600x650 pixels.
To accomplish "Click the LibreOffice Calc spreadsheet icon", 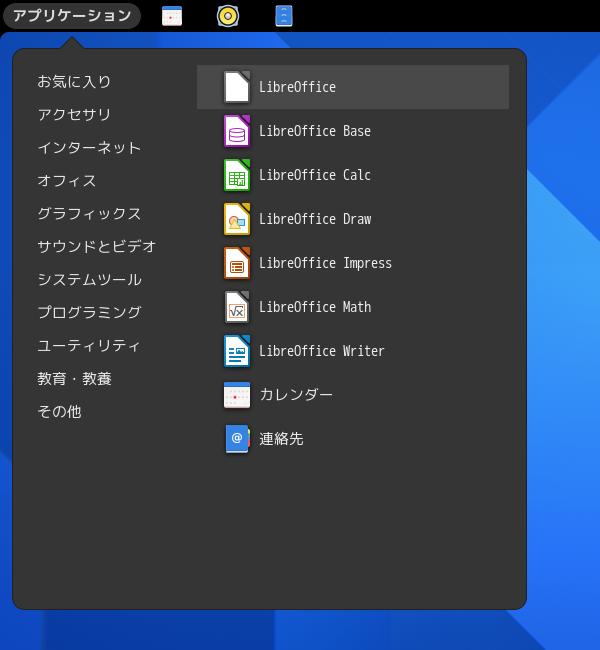I will (x=237, y=175).
